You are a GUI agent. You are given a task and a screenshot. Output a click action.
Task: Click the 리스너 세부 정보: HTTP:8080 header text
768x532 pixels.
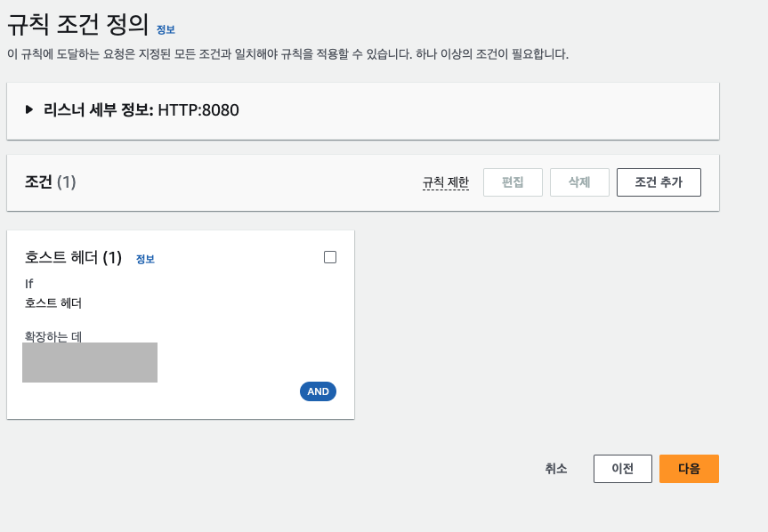(x=141, y=109)
